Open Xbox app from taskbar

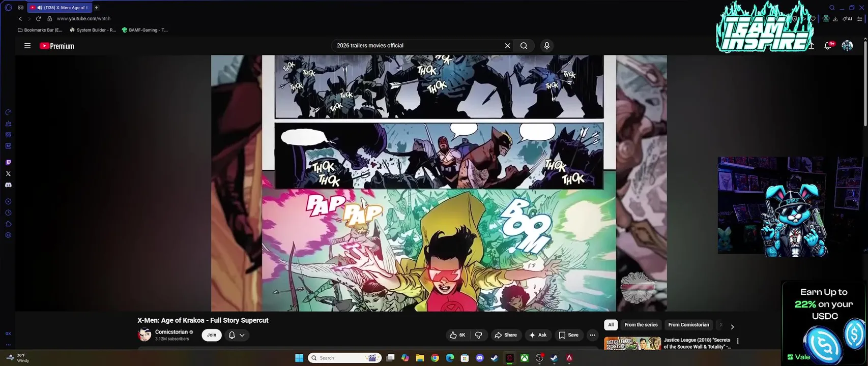(524, 358)
